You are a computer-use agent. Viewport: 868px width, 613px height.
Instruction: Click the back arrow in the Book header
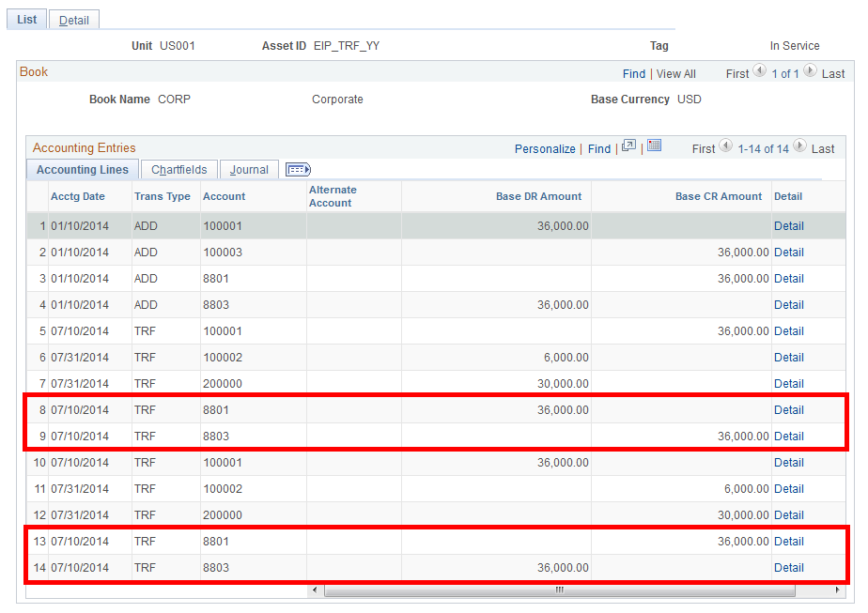tap(760, 73)
